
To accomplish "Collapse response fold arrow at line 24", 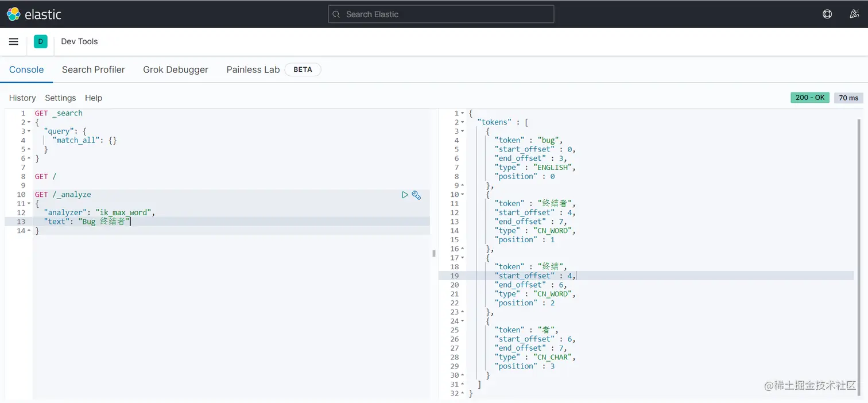I will click(463, 321).
